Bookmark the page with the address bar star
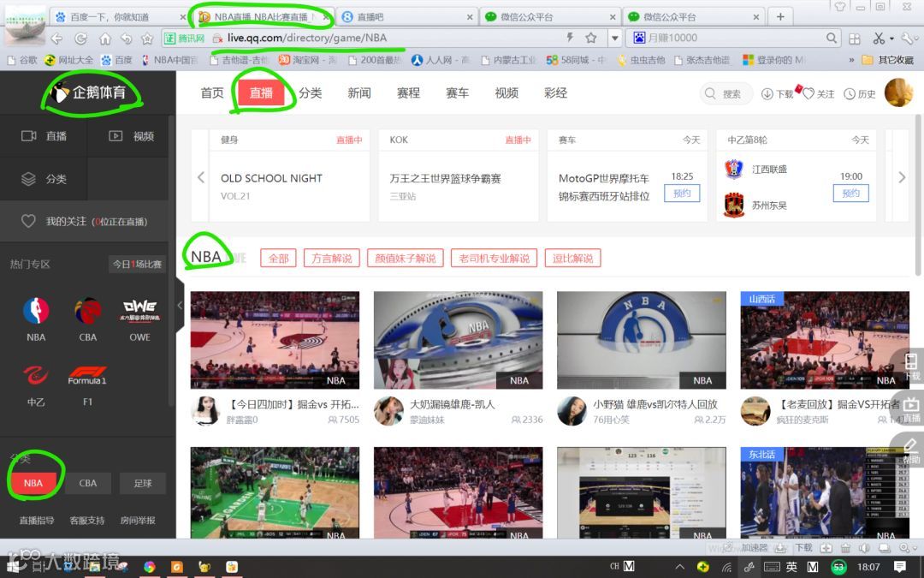The image size is (924, 578). (591, 38)
